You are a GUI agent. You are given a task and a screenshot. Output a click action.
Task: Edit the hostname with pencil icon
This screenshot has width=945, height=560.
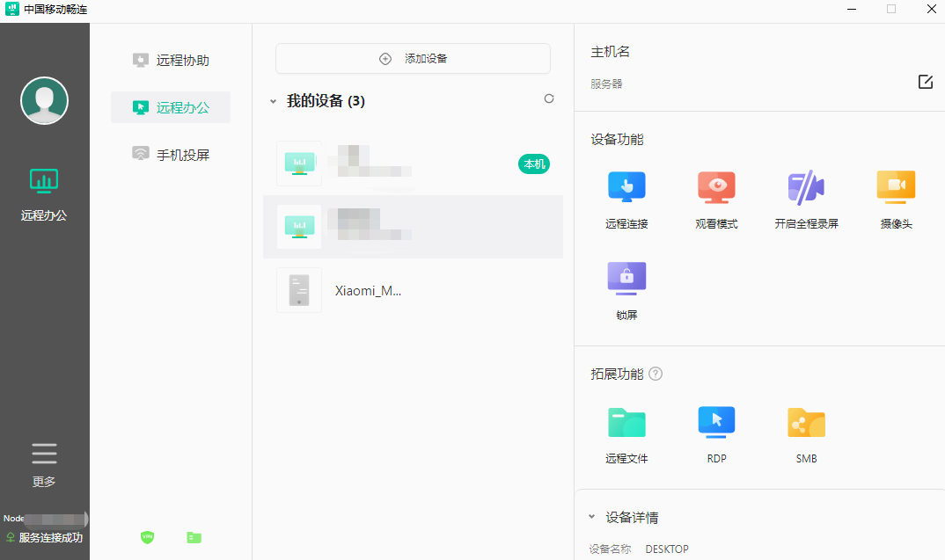point(925,82)
